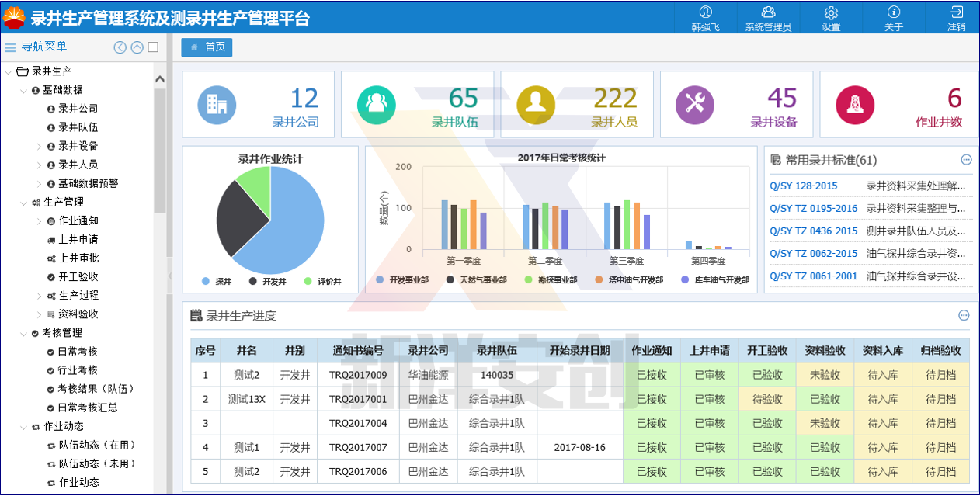This screenshot has width=980, height=496.
Task: Collapse the 生产管理 tree group
Action: coord(23,202)
